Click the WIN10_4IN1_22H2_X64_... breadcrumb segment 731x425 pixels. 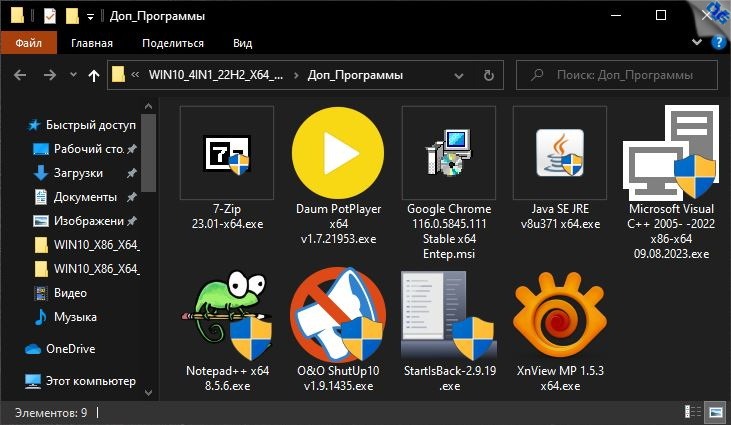[x=216, y=75]
